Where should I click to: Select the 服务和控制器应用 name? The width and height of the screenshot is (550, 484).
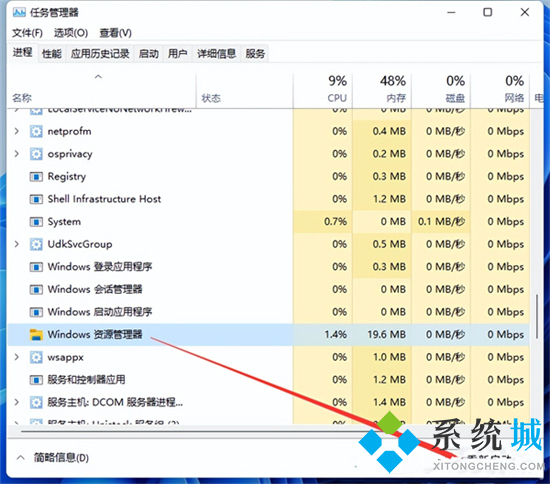(86, 380)
